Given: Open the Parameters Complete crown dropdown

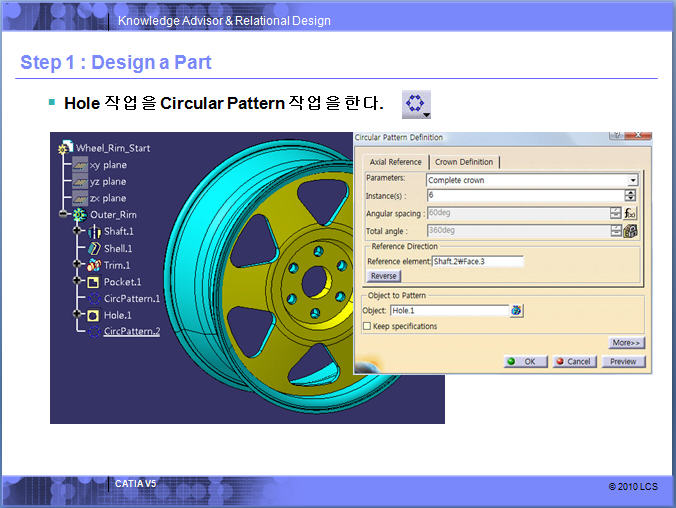Looking at the screenshot, I should tap(632, 180).
